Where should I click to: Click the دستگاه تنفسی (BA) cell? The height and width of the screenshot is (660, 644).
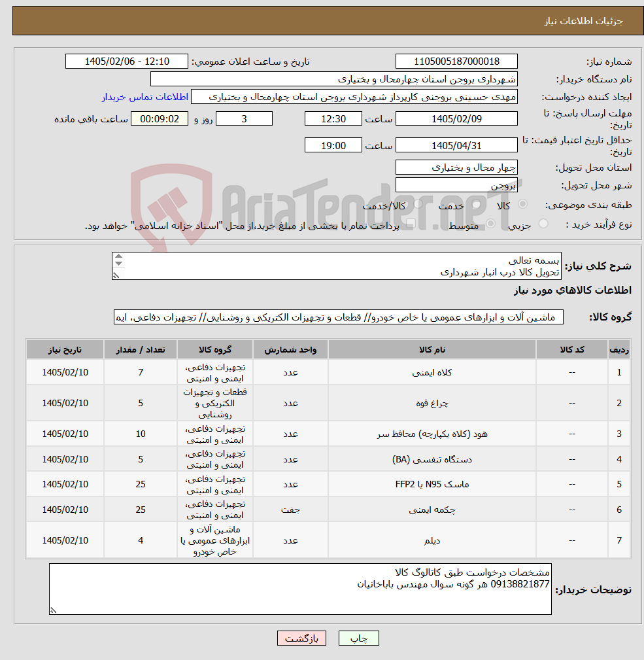[x=432, y=459]
